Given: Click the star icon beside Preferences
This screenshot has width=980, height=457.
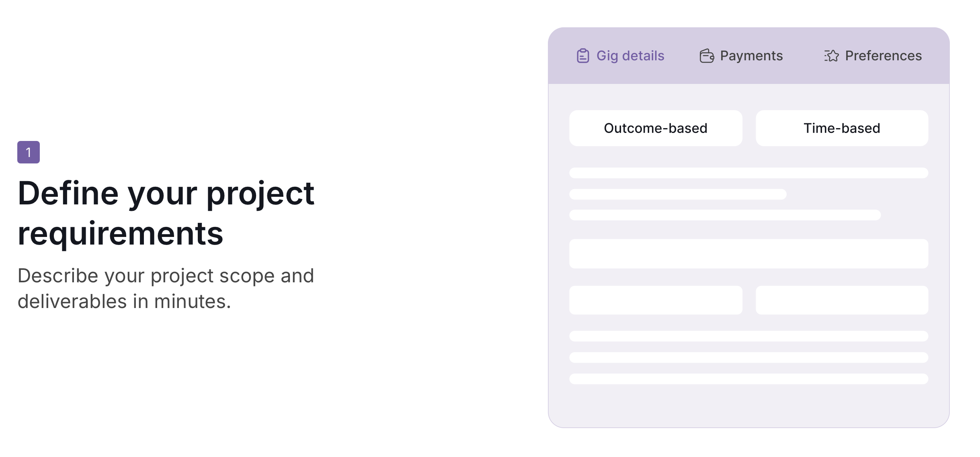Looking at the screenshot, I should click(x=831, y=56).
